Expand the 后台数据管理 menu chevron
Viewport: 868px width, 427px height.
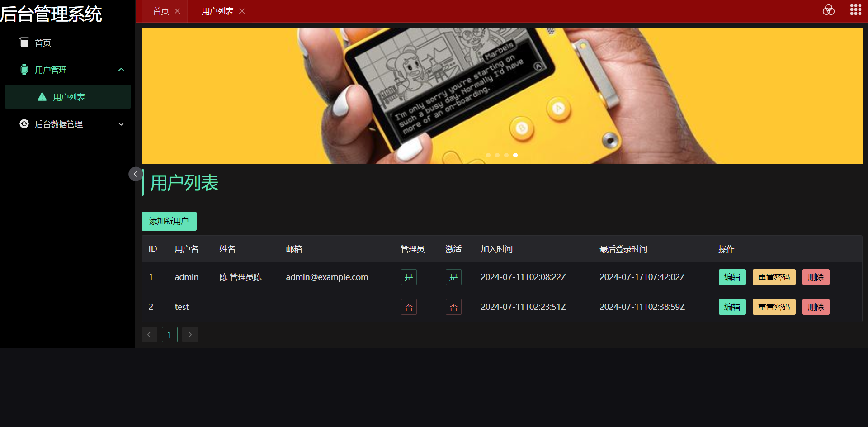[121, 124]
